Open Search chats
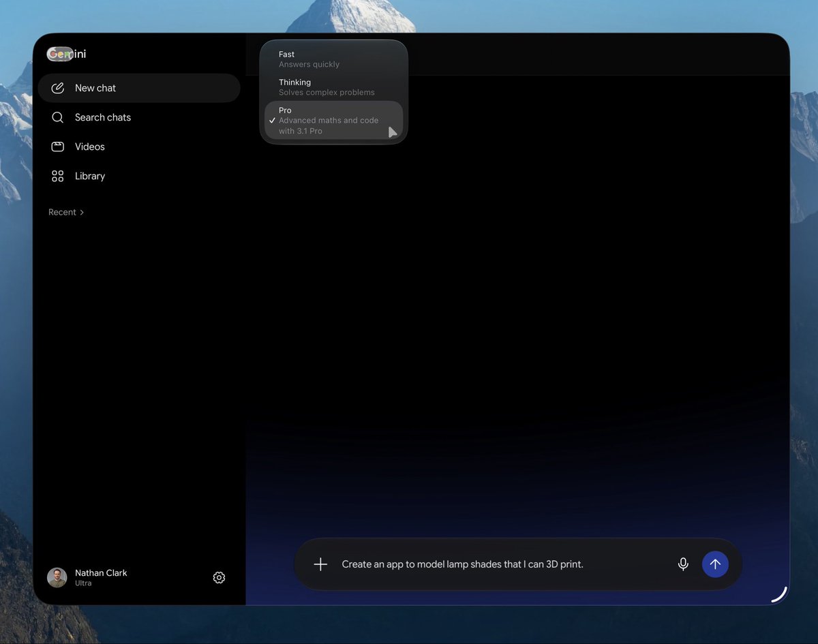The image size is (818, 644). coord(139,117)
